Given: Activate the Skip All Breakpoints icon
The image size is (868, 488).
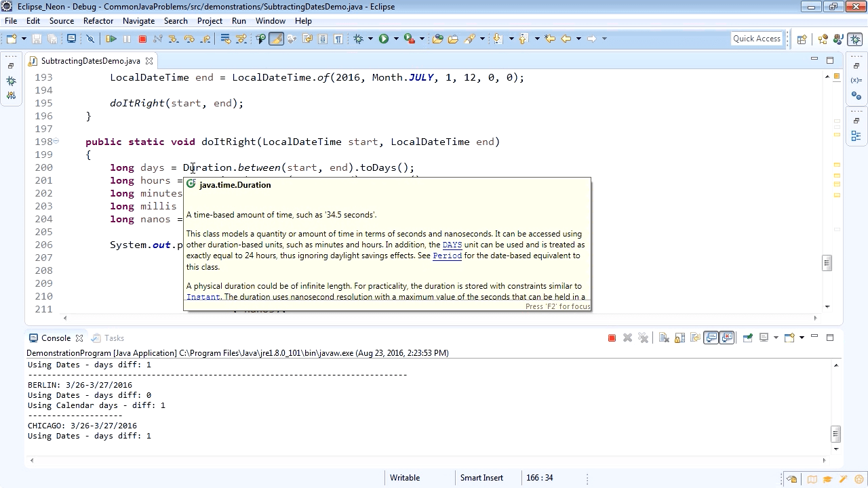Looking at the screenshot, I should [x=90, y=39].
